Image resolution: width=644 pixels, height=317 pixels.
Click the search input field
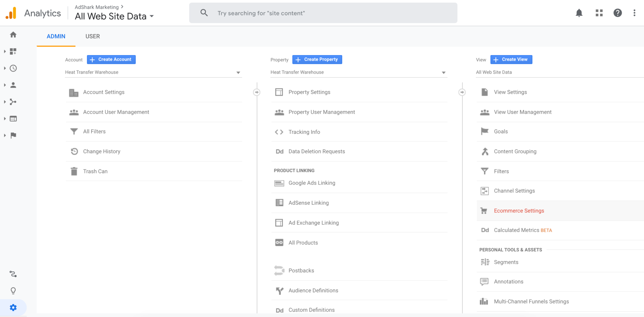[323, 13]
